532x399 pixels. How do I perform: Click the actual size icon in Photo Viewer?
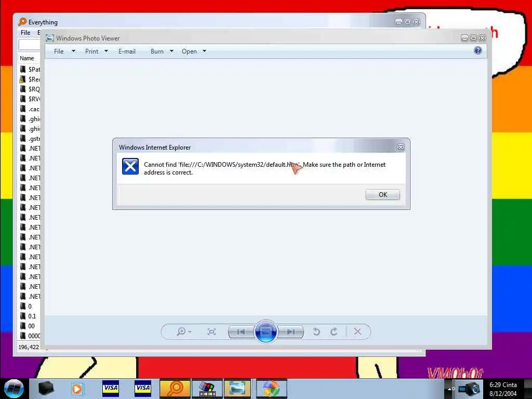[x=211, y=331]
